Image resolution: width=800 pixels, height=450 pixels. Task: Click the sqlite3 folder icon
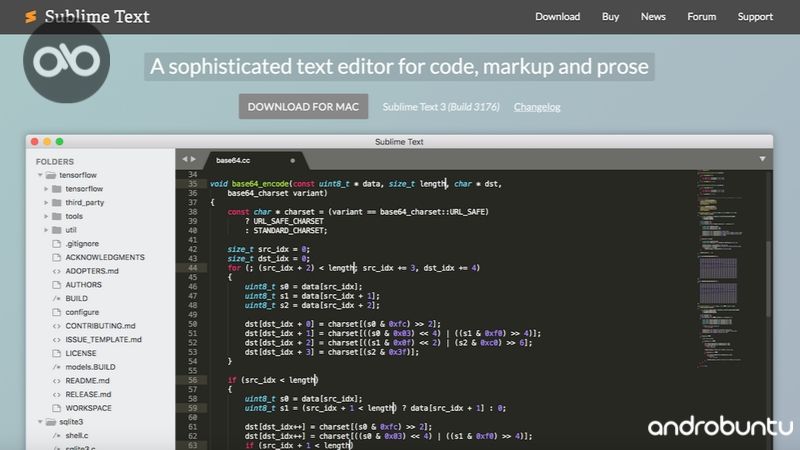tap(51, 422)
